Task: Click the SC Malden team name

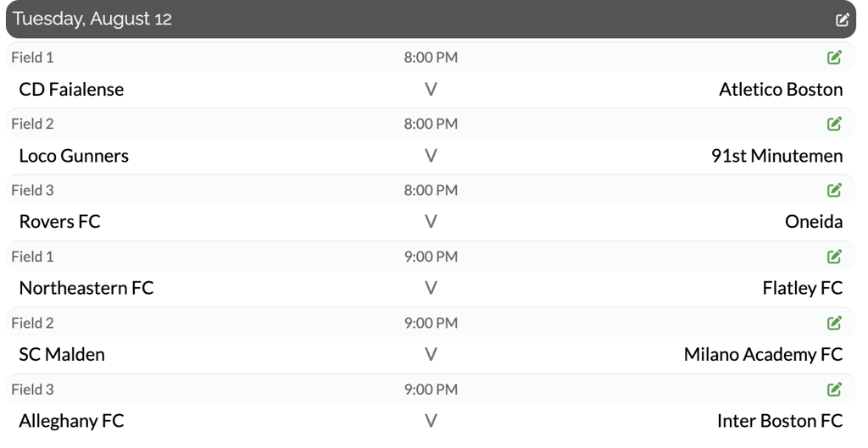Action: coord(62,355)
